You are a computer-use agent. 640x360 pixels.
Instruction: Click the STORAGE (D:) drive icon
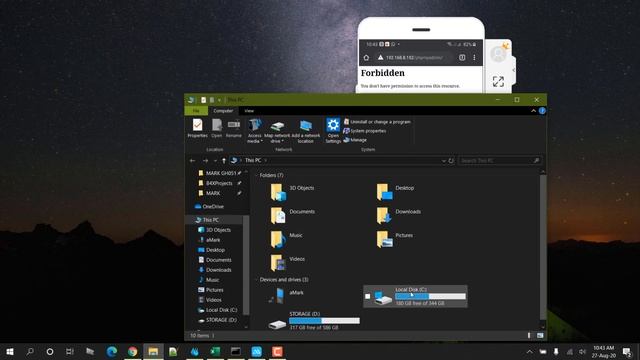click(277, 324)
